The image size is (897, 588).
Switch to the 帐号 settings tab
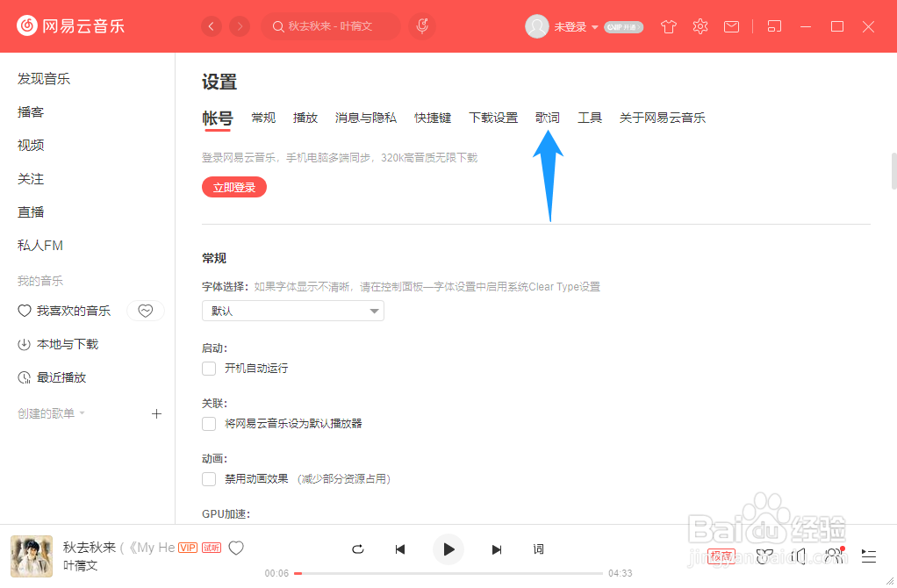pyautogui.click(x=218, y=118)
